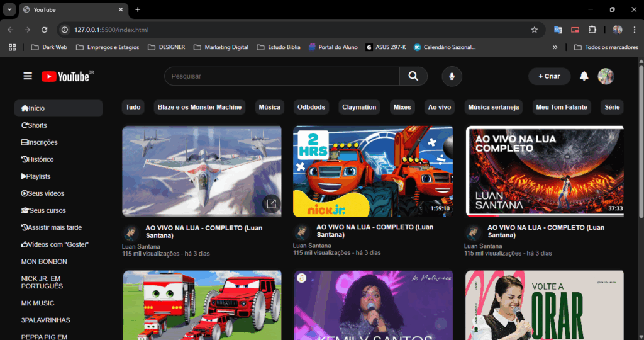Open the Kemily Santos video thumbnail
The image size is (644, 340).
pos(373,305)
